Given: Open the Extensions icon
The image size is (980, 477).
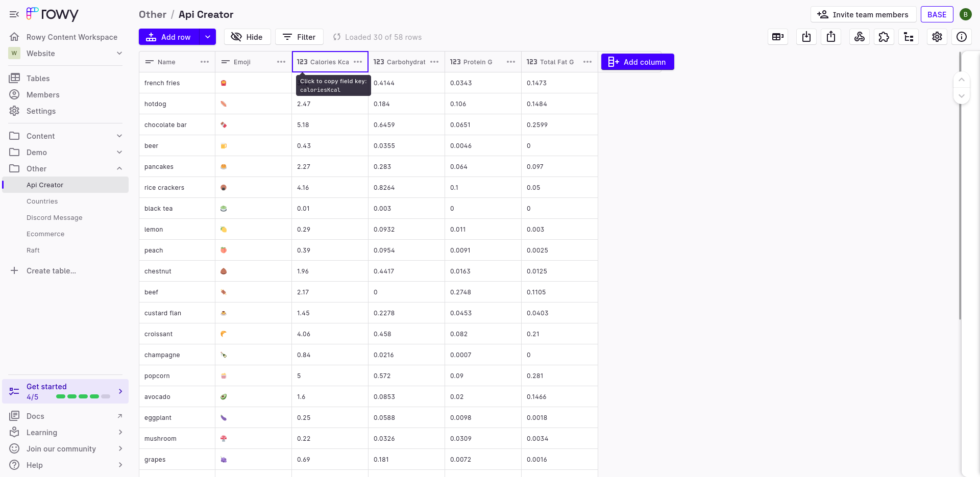Looking at the screenshot, I should [x=884, y=37].
